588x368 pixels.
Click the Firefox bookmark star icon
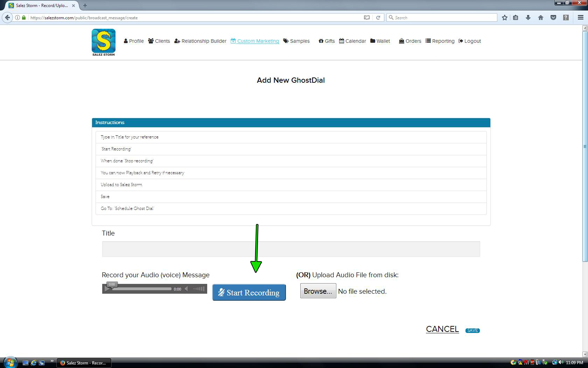pyautogui.click(x=504, y=18)
